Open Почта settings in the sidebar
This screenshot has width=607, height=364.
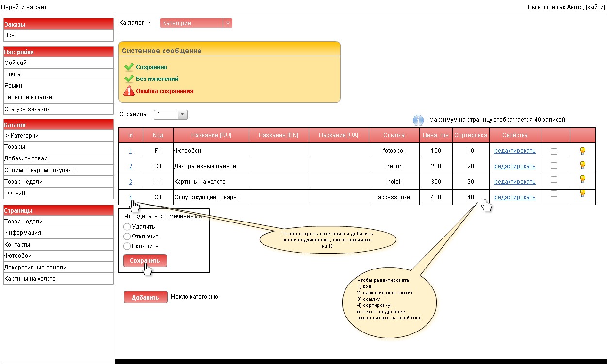click(x=58, y=75)
